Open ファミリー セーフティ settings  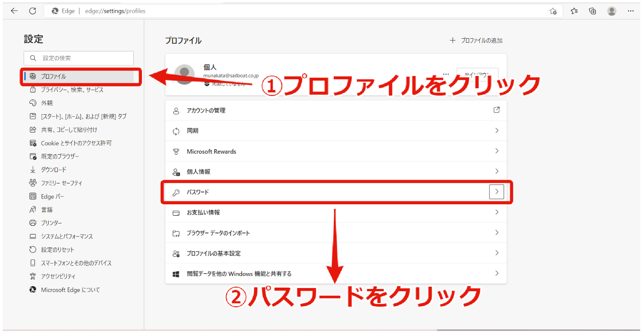tap(56, 183)
